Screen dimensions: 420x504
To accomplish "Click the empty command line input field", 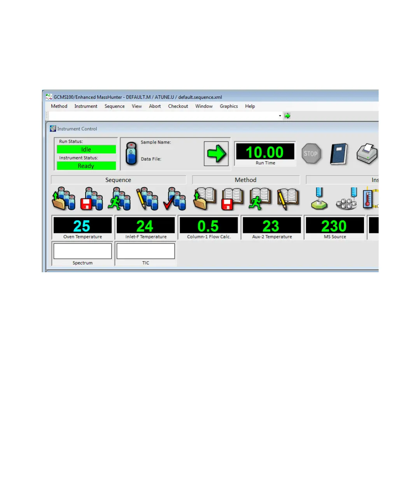I will [163, 116].
